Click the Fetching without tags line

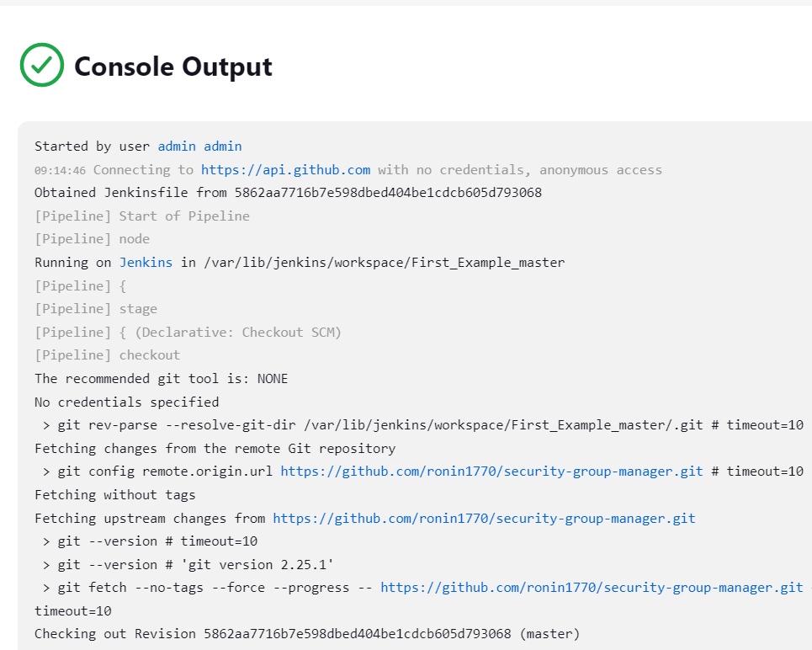(x=114, y=495)
